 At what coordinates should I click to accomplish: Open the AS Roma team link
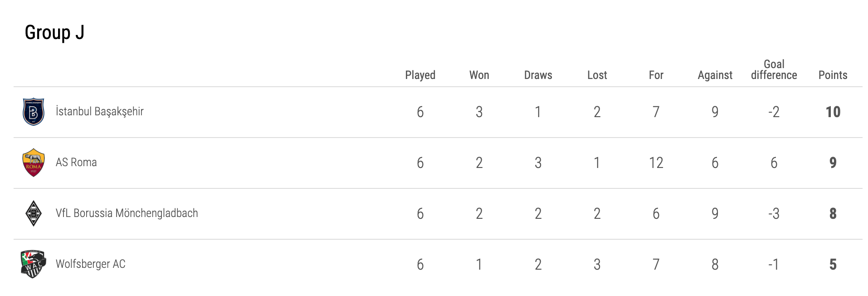(76, 162)
